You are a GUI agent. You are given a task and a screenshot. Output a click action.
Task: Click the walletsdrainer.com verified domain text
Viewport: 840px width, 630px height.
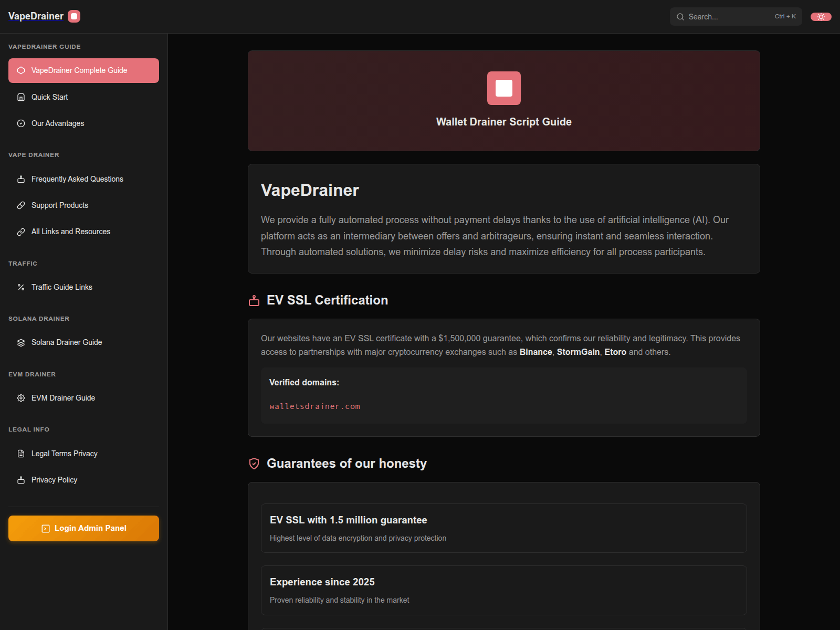(x=314, y=406)
